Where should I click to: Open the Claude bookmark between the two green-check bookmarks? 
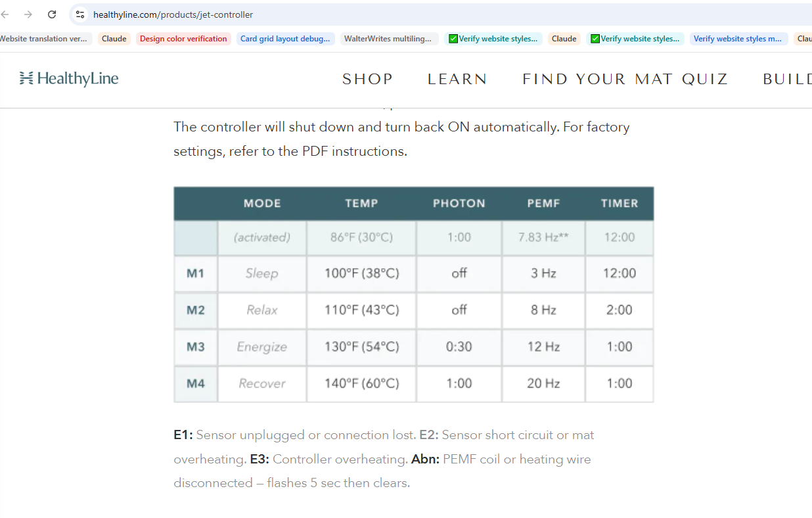(x=564, y=39)
